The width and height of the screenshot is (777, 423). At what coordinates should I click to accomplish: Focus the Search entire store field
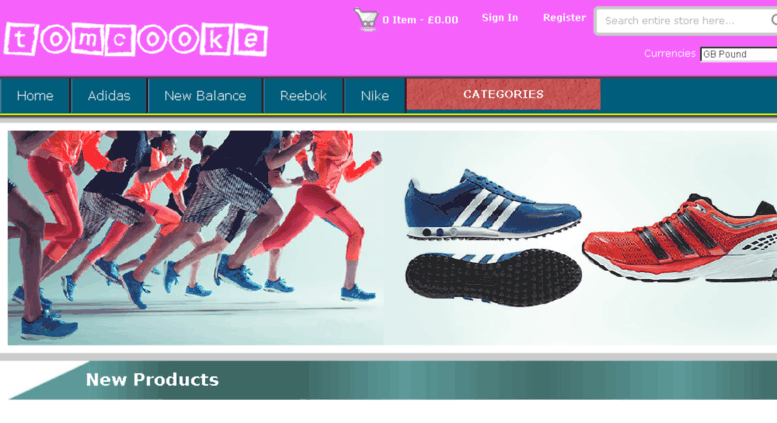pos(684,21)
